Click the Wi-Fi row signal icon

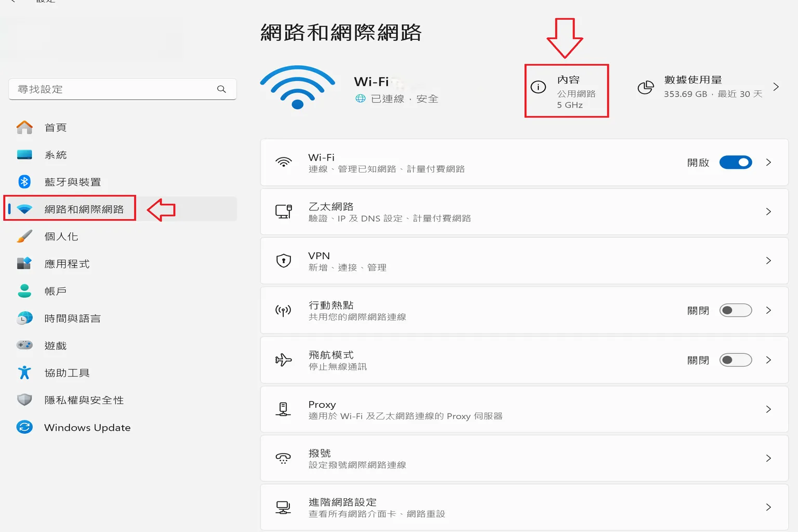pos(284,162)
